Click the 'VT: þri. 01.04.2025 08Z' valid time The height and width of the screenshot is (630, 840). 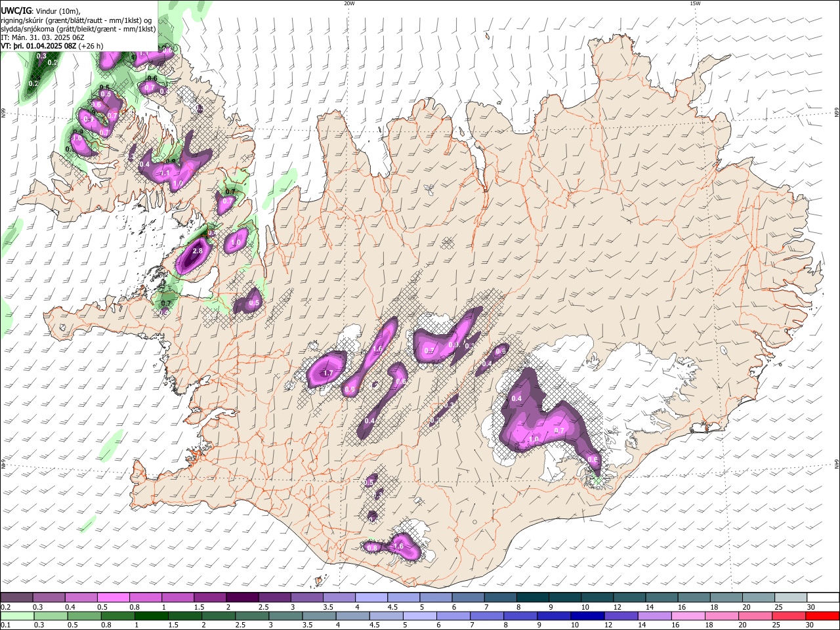pyautogui.click(x=40, y=47)
